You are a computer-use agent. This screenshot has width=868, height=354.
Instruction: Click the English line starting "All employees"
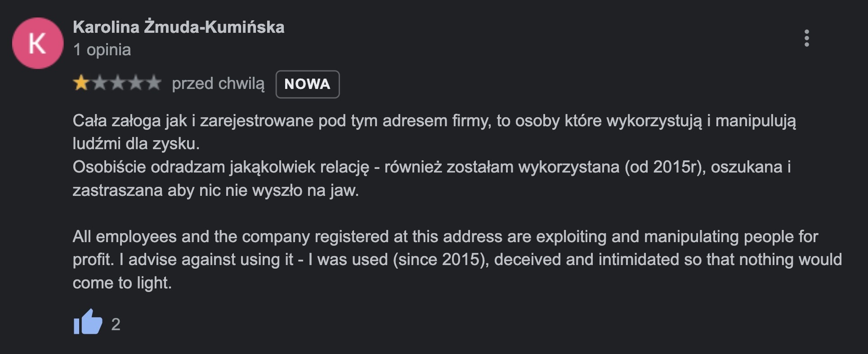[x=445, y=236]
